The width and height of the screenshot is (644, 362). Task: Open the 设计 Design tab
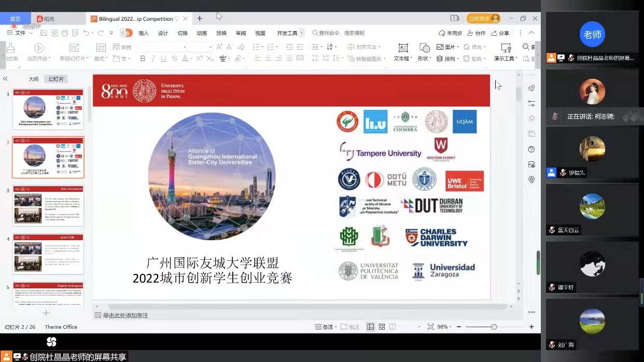pyautogui.click(x=163, y=33)
